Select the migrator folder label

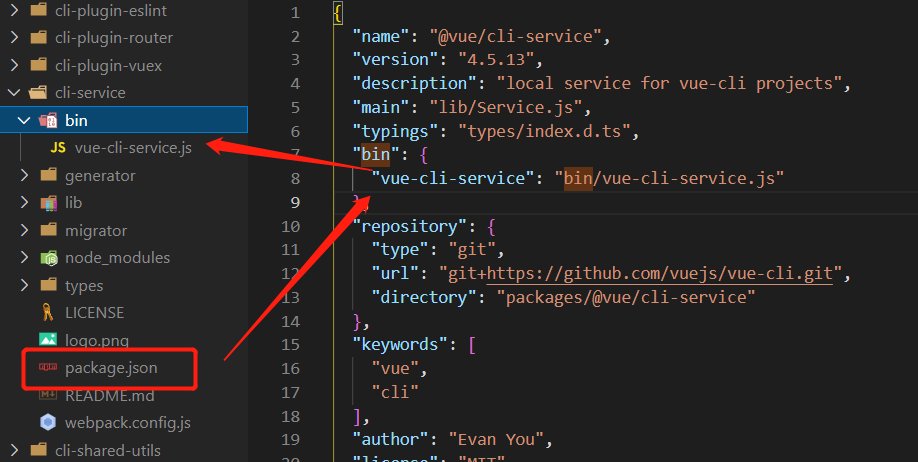pyautogui.click(x=96, y=231)
